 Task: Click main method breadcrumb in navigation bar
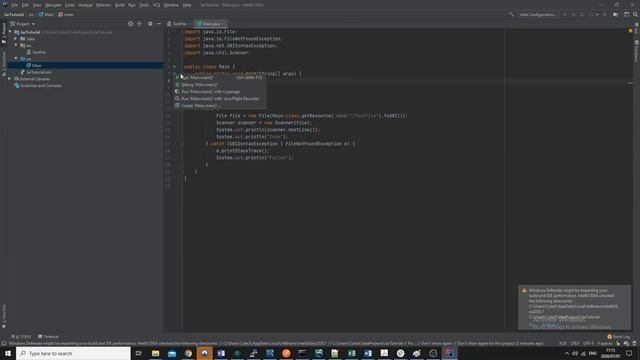(x=66, y=14)
